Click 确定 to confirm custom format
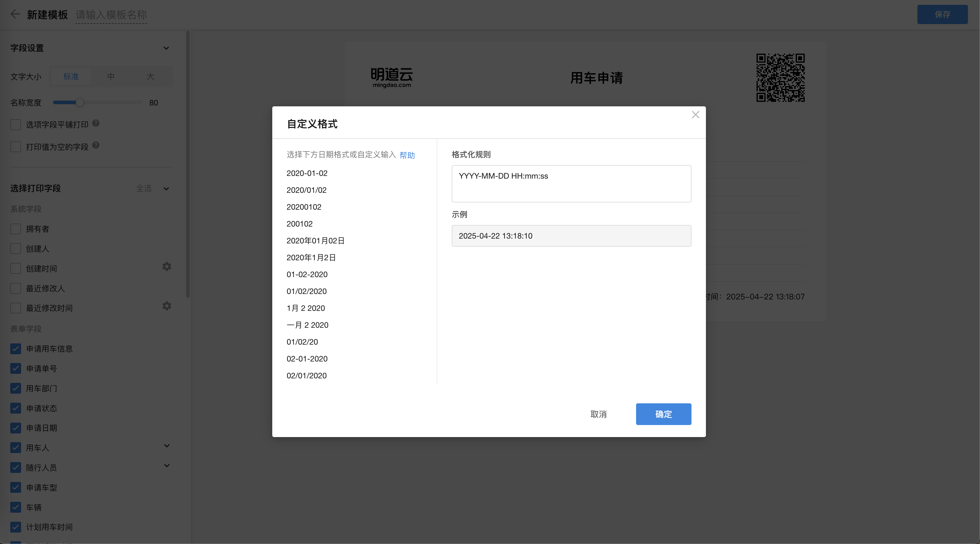 coord(663,414)
